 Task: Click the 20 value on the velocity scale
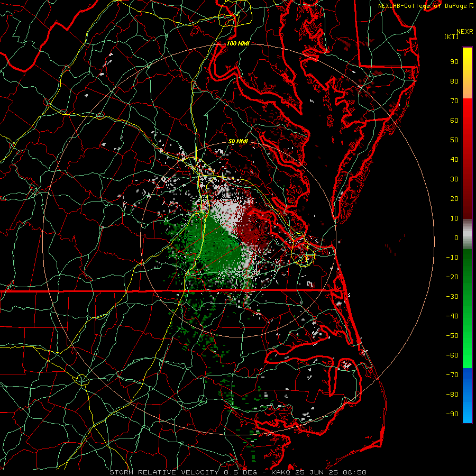click(454, 198)
